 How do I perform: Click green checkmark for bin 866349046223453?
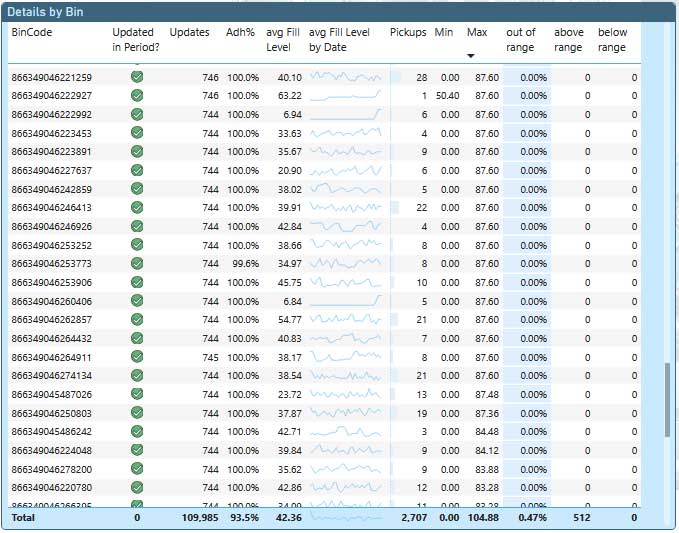click(x=137, y=133)
